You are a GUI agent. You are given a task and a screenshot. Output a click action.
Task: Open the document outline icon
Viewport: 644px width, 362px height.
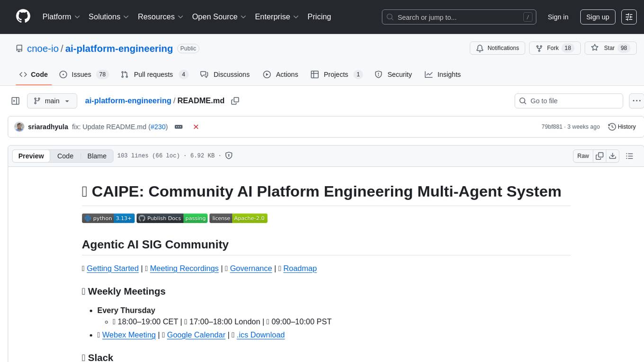click(x=629, y=156)
